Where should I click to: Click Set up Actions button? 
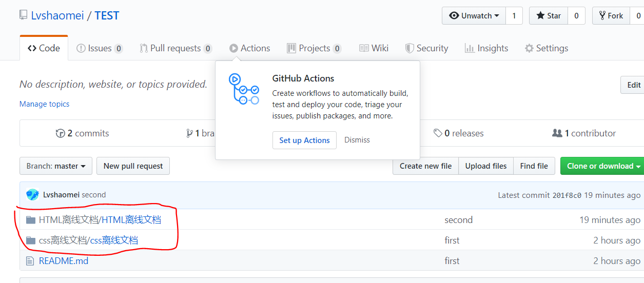tap(304, 140)
